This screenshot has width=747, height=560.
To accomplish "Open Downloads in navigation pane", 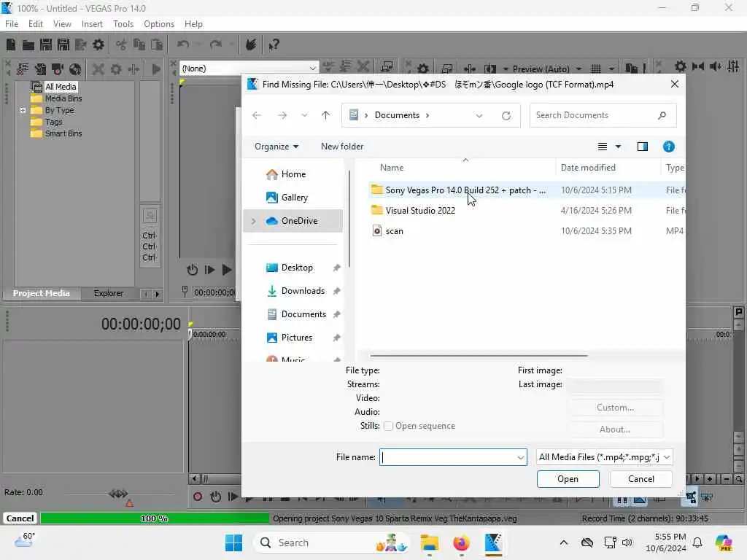I will point(303,291).
